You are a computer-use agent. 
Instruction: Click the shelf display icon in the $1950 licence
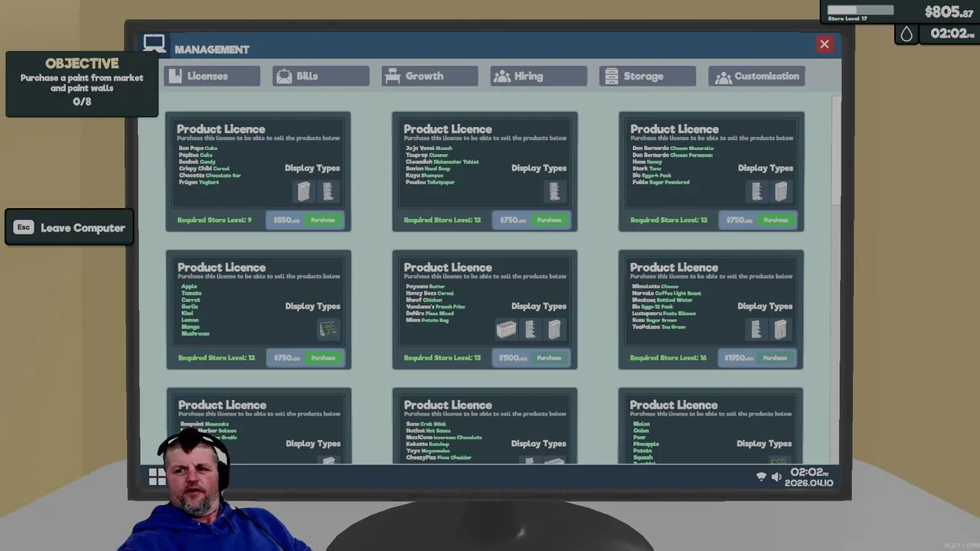pos(756,329)
